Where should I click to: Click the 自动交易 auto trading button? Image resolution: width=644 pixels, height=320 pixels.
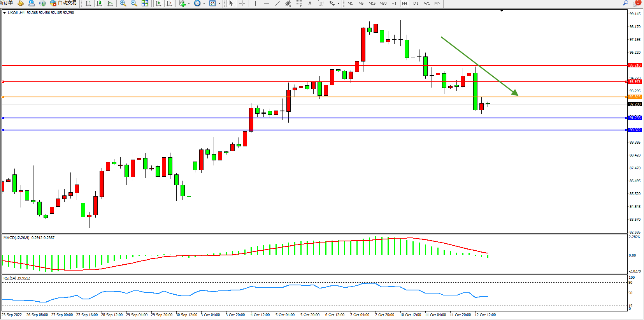[63, 3]
